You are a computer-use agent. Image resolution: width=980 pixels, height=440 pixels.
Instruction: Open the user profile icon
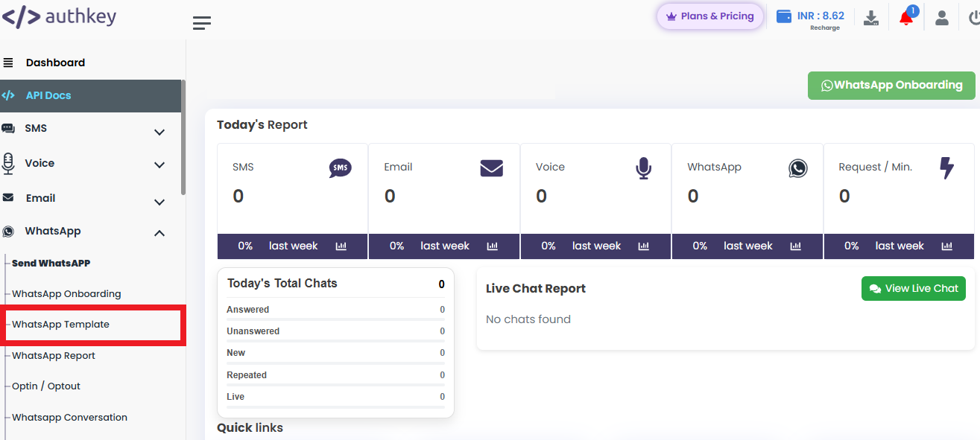point(941,18)
